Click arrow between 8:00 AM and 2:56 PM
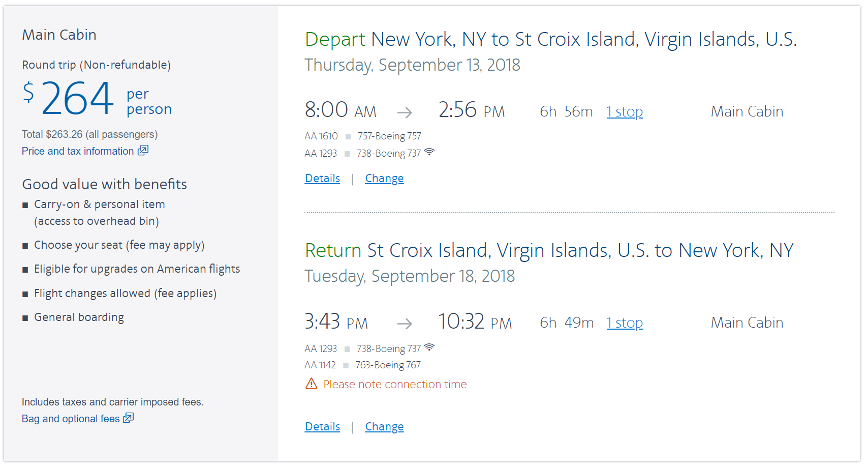868x466 pixels. tap(405, 112)
